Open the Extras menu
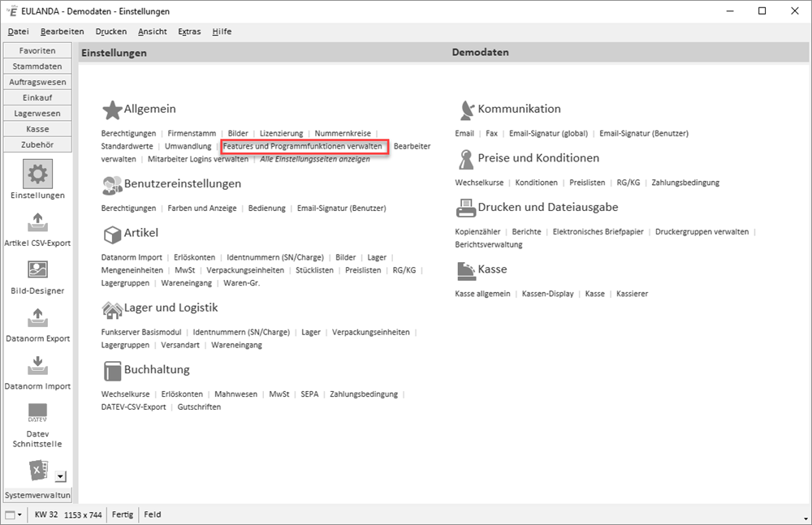The image size is (812, 525). point(189,32)
